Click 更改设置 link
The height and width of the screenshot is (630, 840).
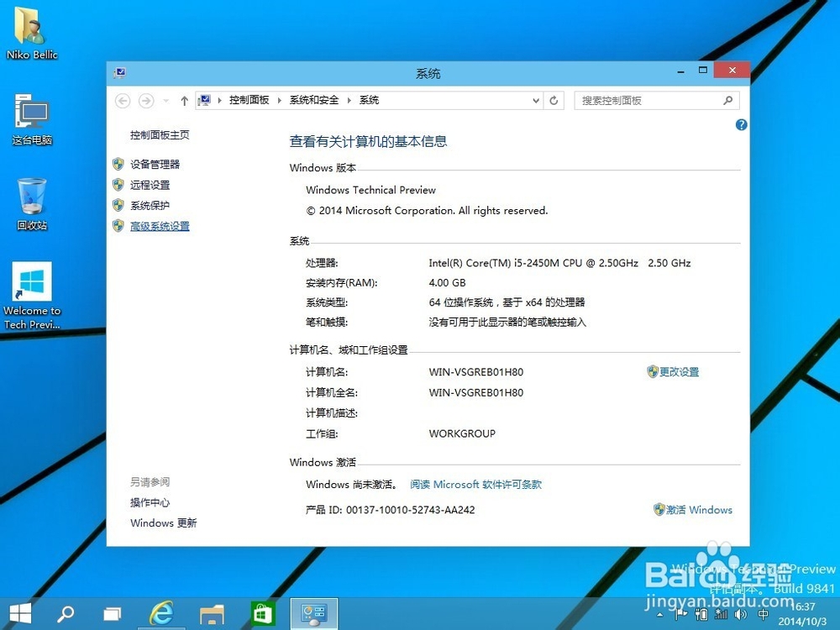[x=679, y=372]
